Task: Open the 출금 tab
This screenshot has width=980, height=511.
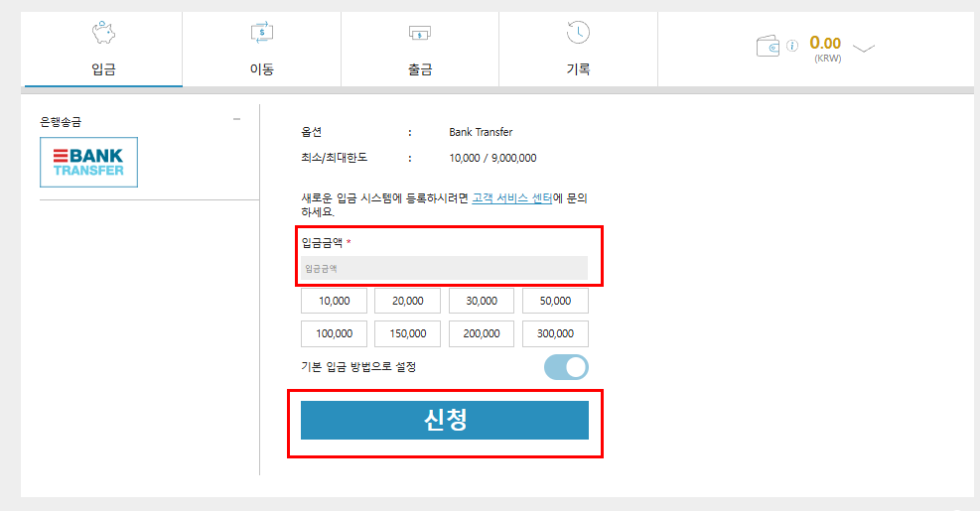Action: [x=420, y=50]
